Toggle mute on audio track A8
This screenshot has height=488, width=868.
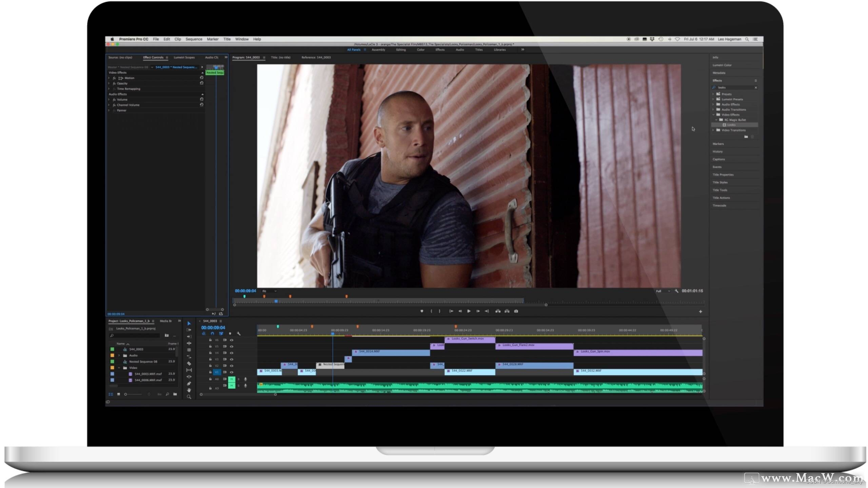click(x=232, y=379)
